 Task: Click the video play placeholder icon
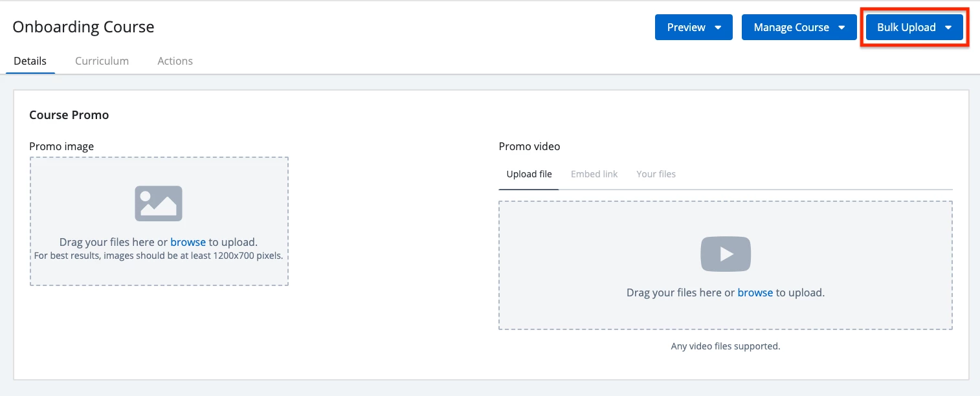[x=726, y=254]
